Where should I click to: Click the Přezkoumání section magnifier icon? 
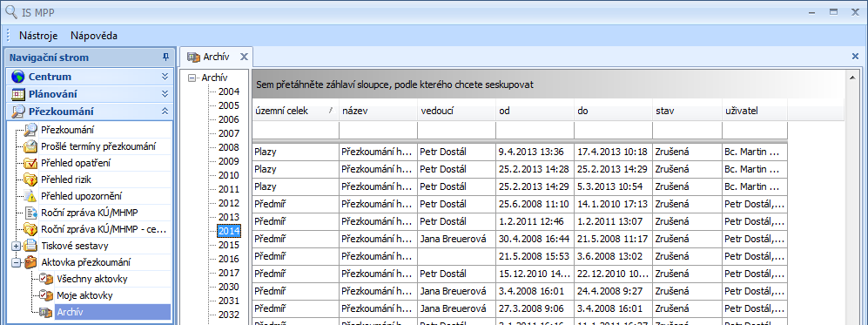click(x=18, y=112)
